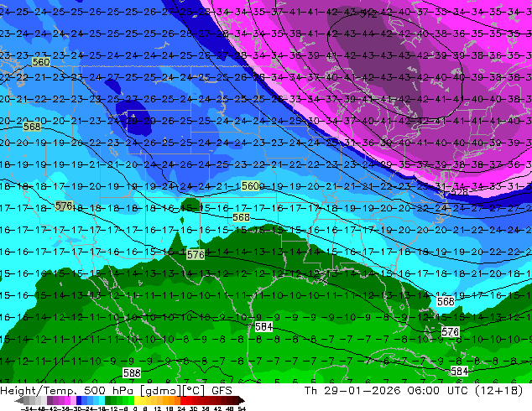Click the (12+18) forecast run label

[x=498, y=391]
